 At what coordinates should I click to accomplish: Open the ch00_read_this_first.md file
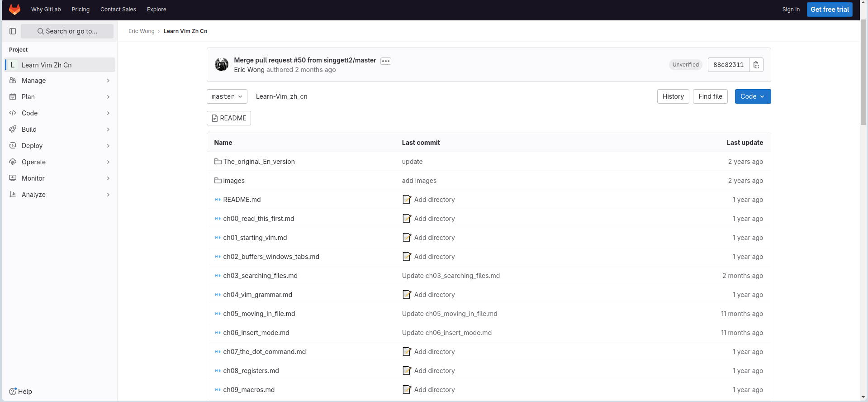(259, 219)
